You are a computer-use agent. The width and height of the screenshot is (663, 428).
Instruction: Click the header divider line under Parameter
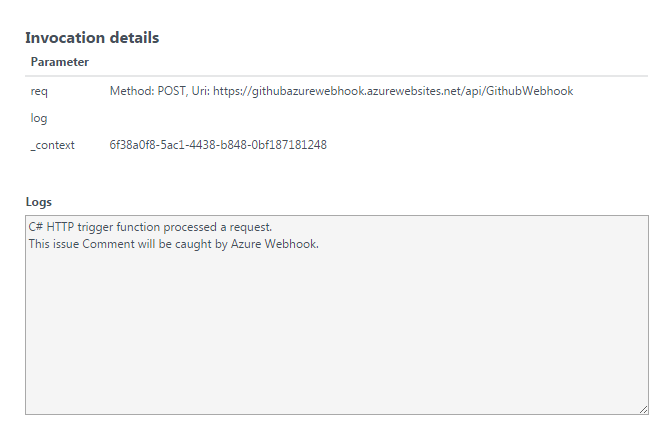[x=337, y=76]
